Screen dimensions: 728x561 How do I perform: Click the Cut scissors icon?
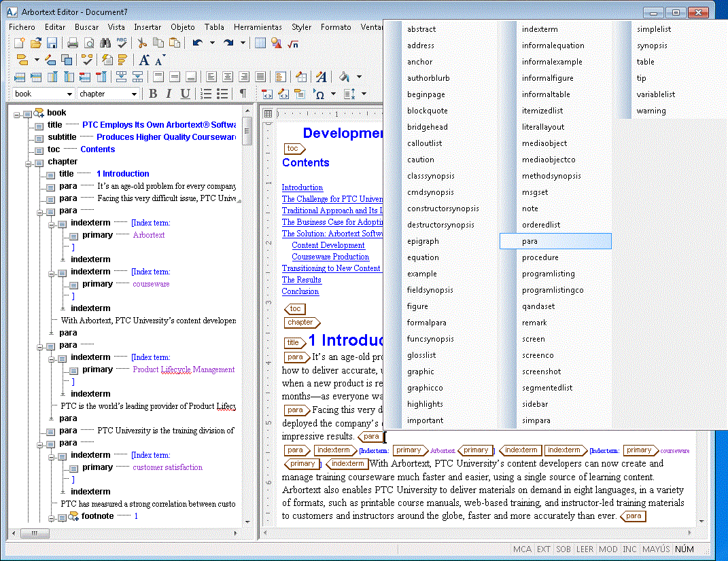tap(141, 43)
